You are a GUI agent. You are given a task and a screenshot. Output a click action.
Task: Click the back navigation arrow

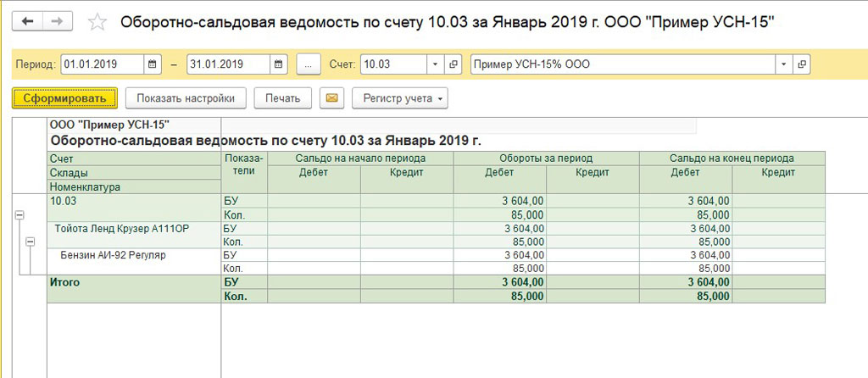pyautogui.click(x=27, y=22)
